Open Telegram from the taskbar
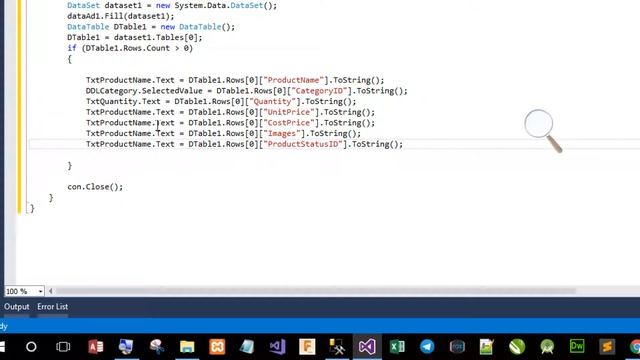Viewport: 640px width, 360px height. point(427,347)
